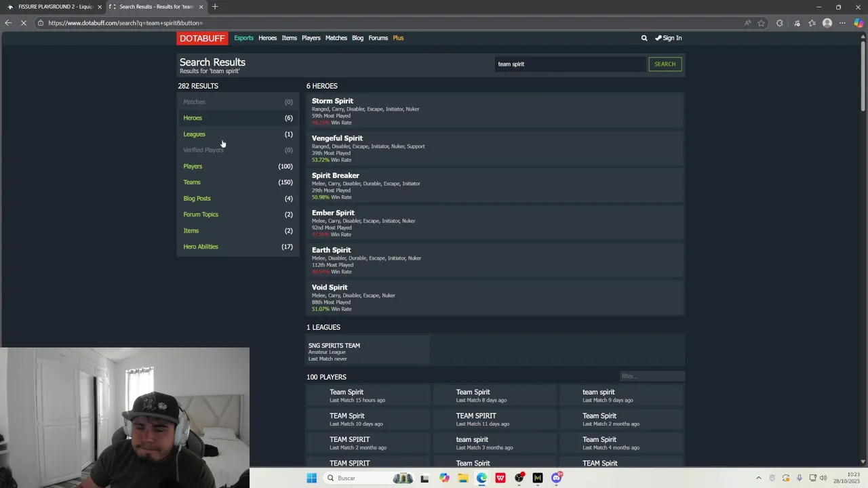Filter results by Heroes (6)
The height and width of the screenshot is (488, 868).
click(x=238, y=118)
